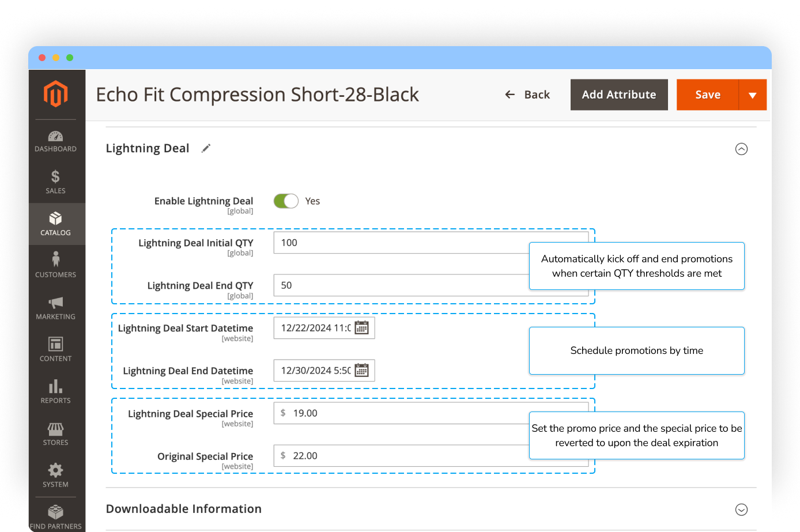Image resolution: width=800 pixels, height=532 pixels.
Task: Open the Save button dropdown arrow
Action: pyautogui.click(x=752, y=95)
